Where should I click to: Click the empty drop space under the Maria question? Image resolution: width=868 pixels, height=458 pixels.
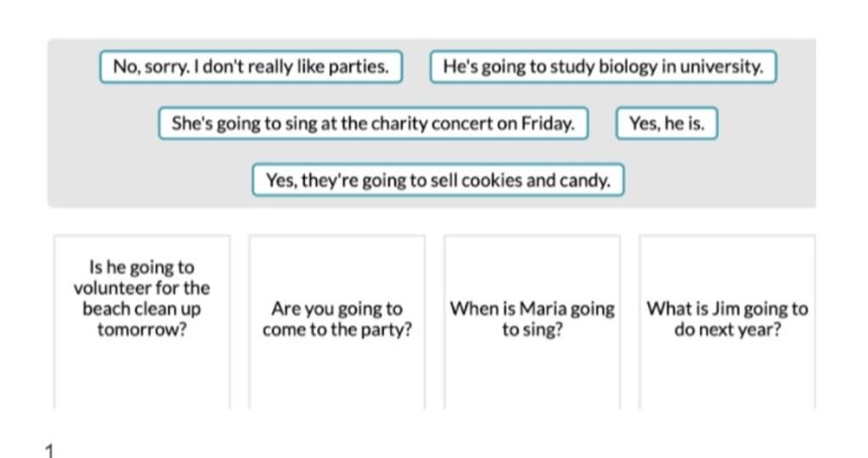pos(532,377)
